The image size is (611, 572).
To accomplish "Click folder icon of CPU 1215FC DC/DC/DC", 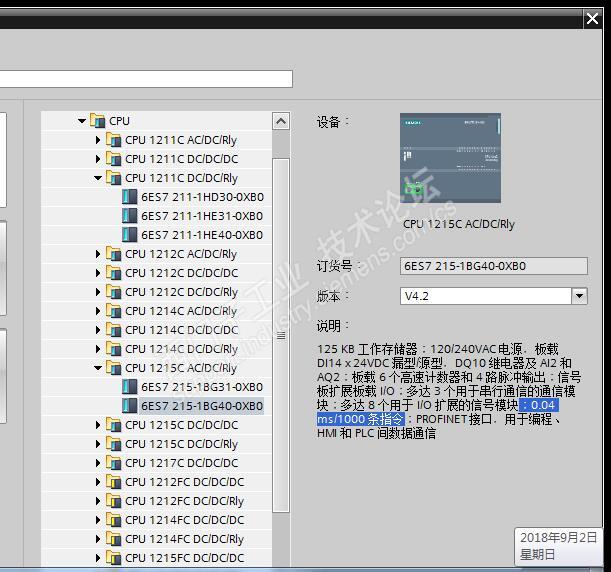I will click(113, 558).
